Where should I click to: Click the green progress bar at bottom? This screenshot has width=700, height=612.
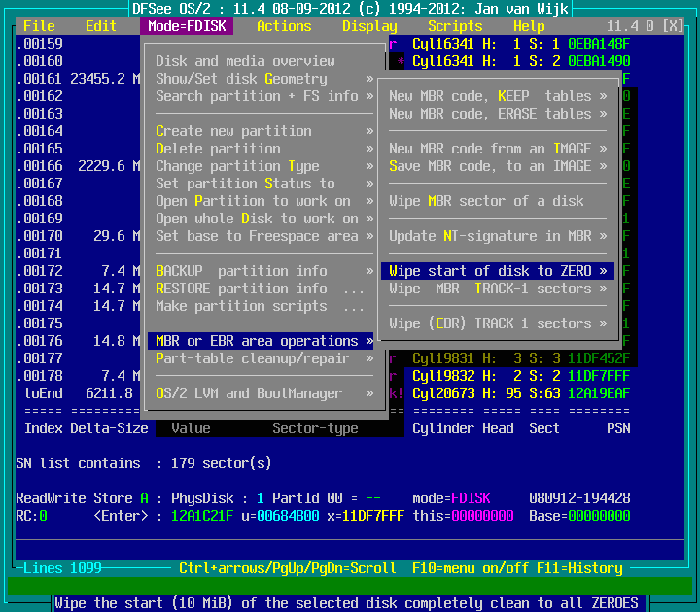click(349, 585)
